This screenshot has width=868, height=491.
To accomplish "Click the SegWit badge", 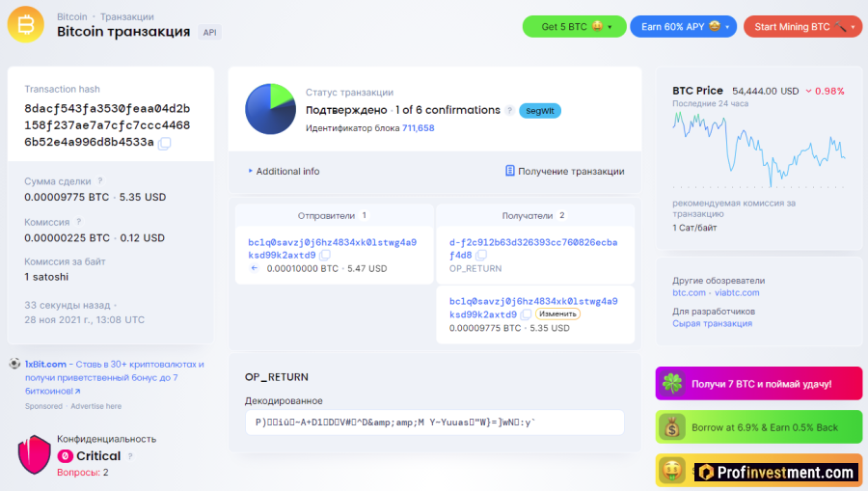I will (540, 111).
